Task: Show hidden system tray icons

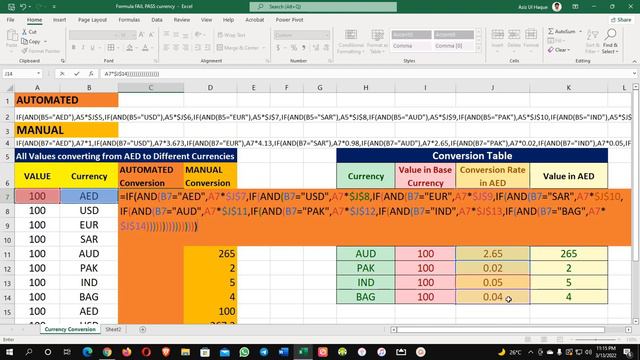Action: point(530,352)
